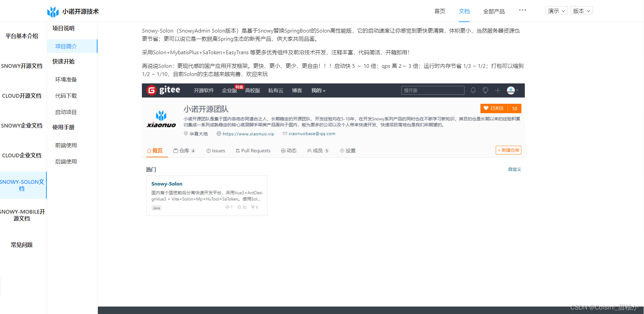The image size is (644, 314).
Task: Click the 使用手册 section heading
Action: [x=63, y=127]
